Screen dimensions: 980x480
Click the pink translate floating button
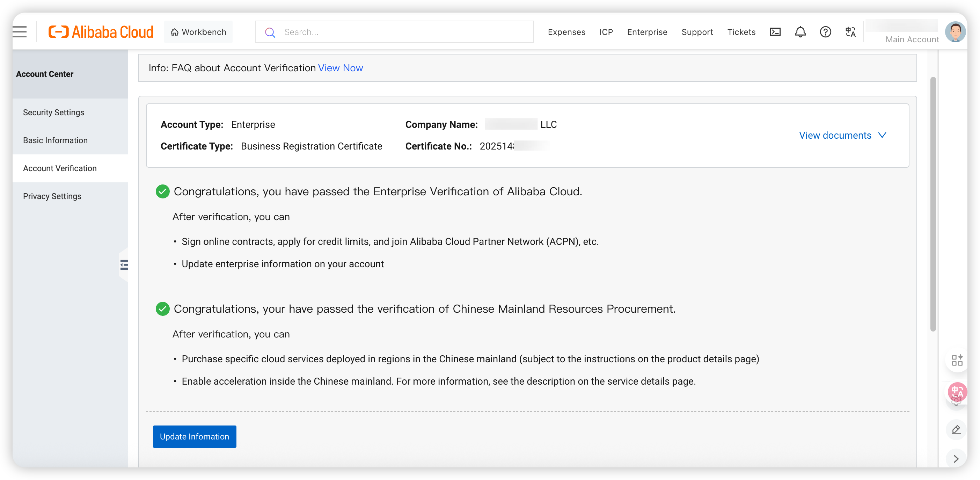pyautogui.click(x=957, y=392)
